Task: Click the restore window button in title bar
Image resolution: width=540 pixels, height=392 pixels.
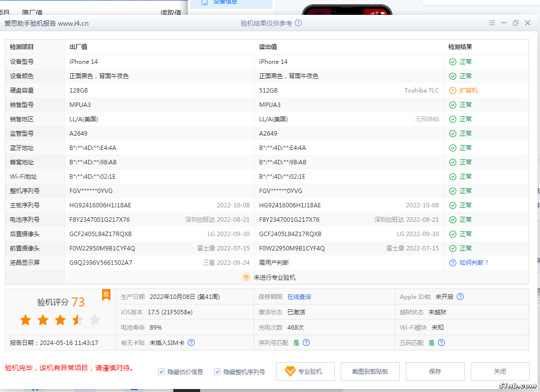Action: coord(516,23)
